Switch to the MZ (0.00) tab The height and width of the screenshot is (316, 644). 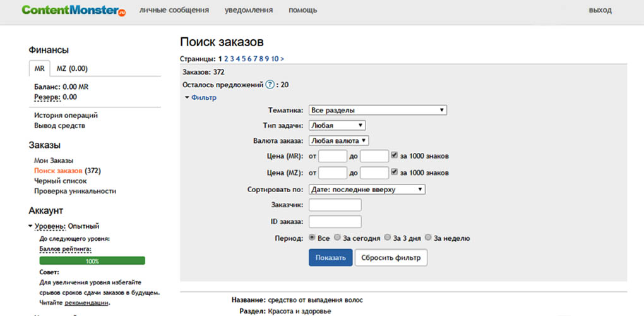click(72, 69)
